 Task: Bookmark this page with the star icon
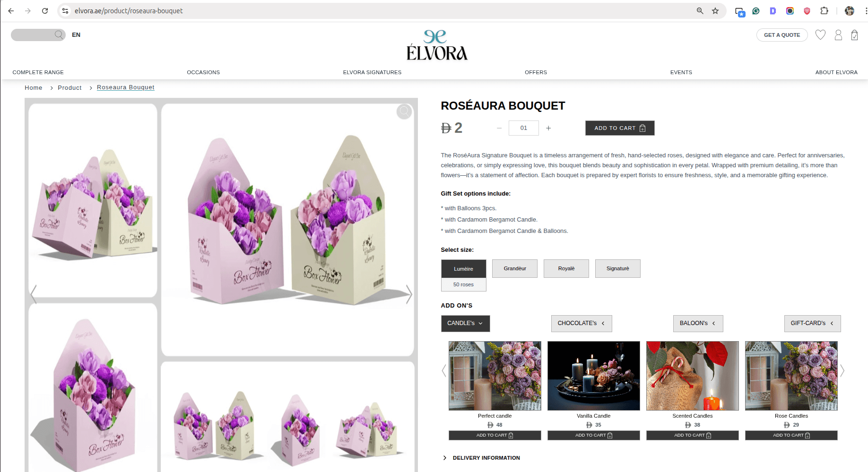coord(715,11)
